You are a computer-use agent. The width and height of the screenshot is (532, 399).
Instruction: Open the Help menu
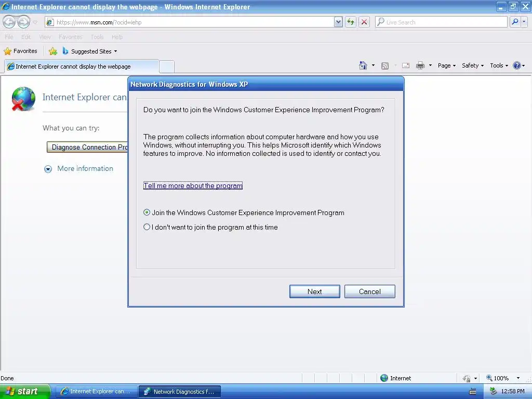(x=117, y=37)
